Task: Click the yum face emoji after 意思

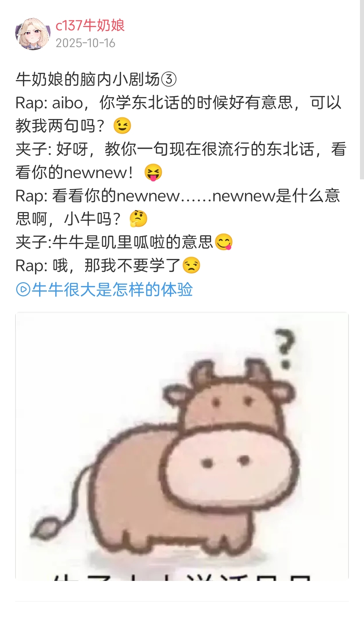Action: (224, 242)
